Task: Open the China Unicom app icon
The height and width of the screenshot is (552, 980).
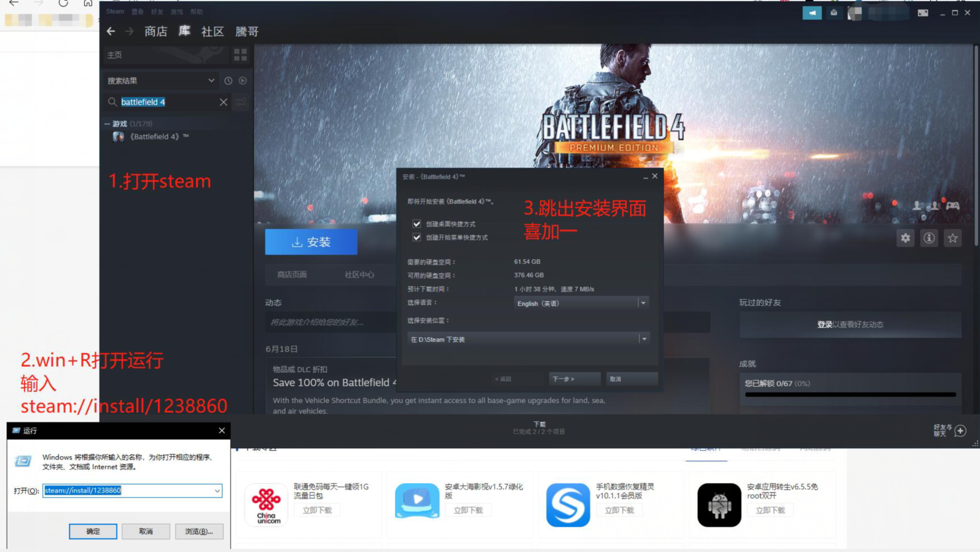Action: (x=266, y=505)
